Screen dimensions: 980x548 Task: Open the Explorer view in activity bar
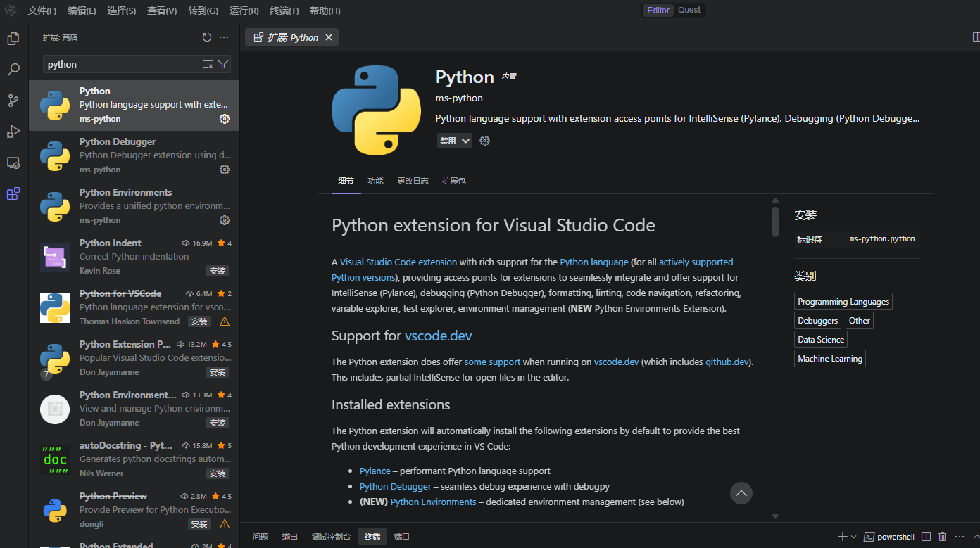13,39
